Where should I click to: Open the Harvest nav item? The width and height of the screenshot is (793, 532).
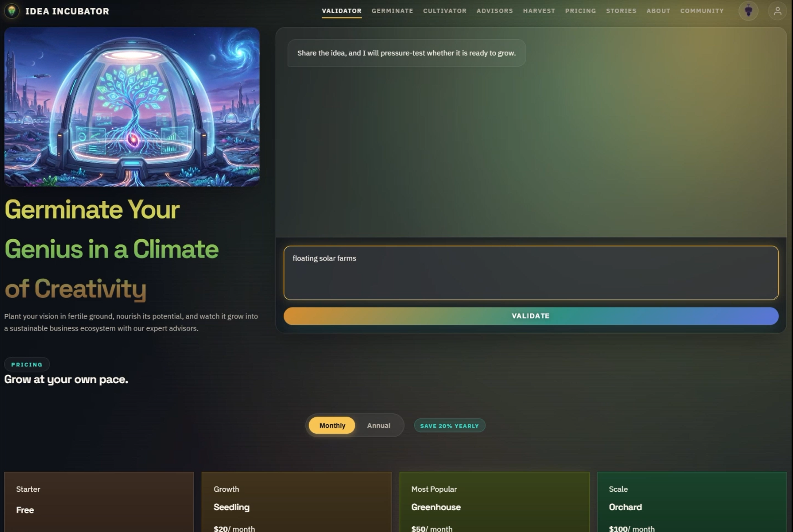(539, 11)
